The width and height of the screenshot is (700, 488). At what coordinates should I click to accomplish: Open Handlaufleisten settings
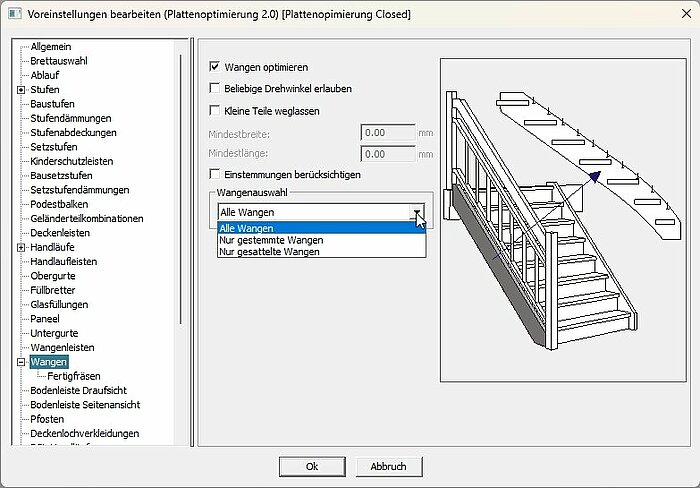coord(63,261)
